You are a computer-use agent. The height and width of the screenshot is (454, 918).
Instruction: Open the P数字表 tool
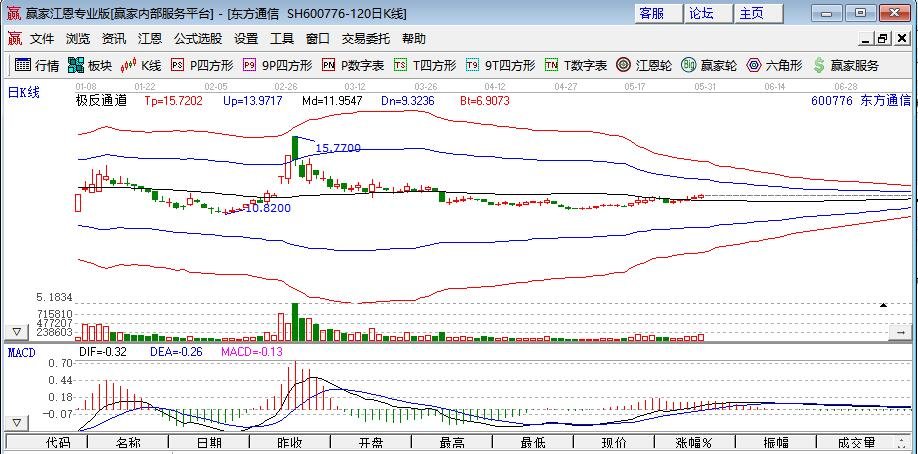pyautogui.click(x=353, y=65)
